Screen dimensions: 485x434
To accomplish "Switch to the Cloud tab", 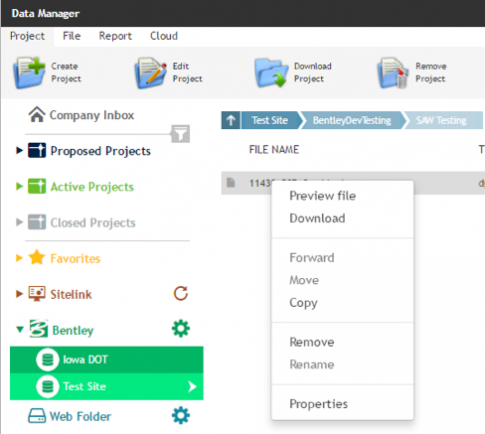I will point(164,36).
